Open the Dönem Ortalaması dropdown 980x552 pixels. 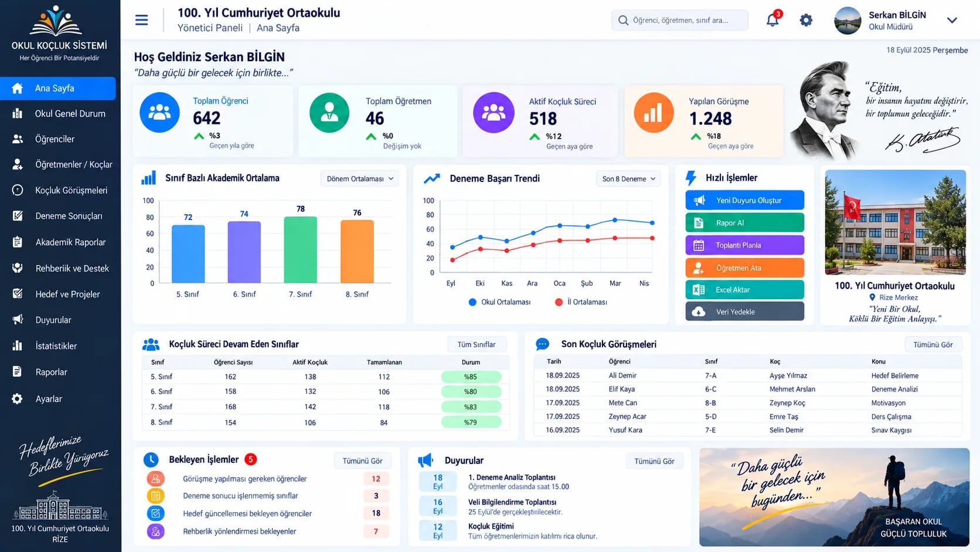[x=359, y=179]
